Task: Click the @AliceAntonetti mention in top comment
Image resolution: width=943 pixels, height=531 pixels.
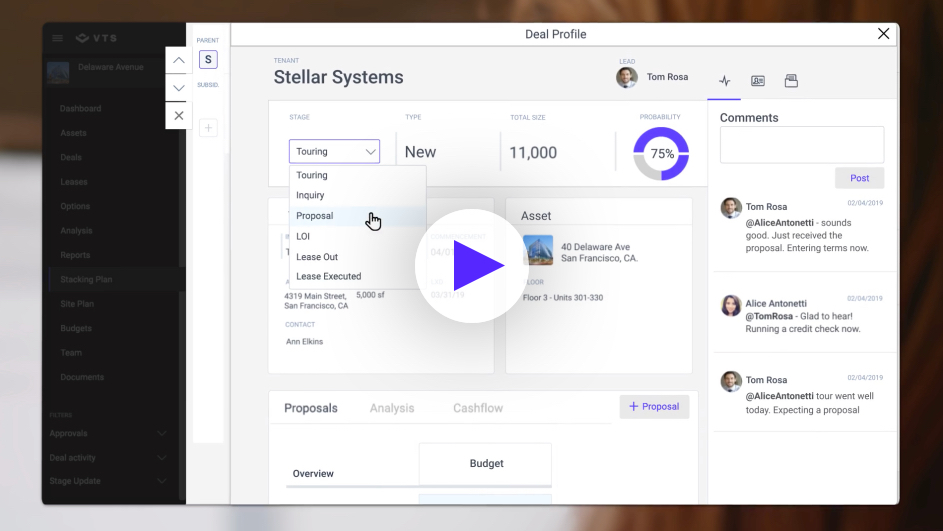Action: 779,223
